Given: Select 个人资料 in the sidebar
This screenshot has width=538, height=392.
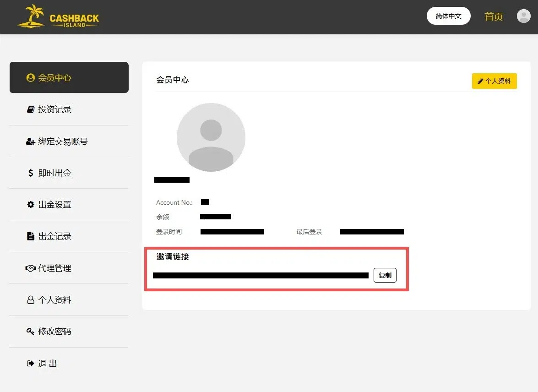Looking at the screenshot, I should click(69, 299).
